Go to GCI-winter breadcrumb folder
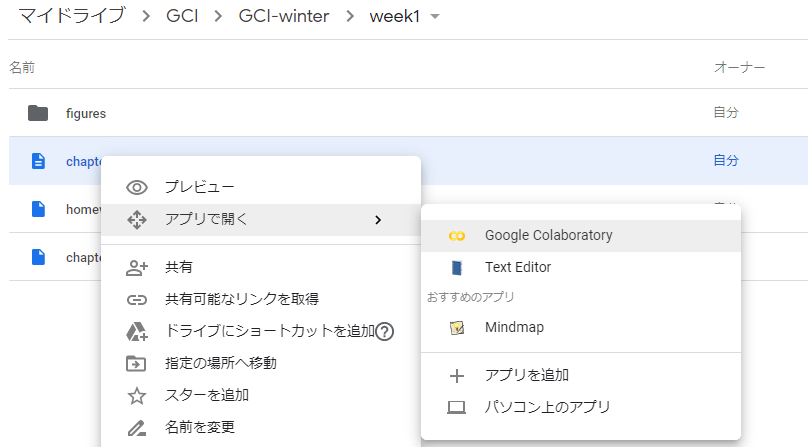Screen dimensions: 808x447 pos(284,16)
